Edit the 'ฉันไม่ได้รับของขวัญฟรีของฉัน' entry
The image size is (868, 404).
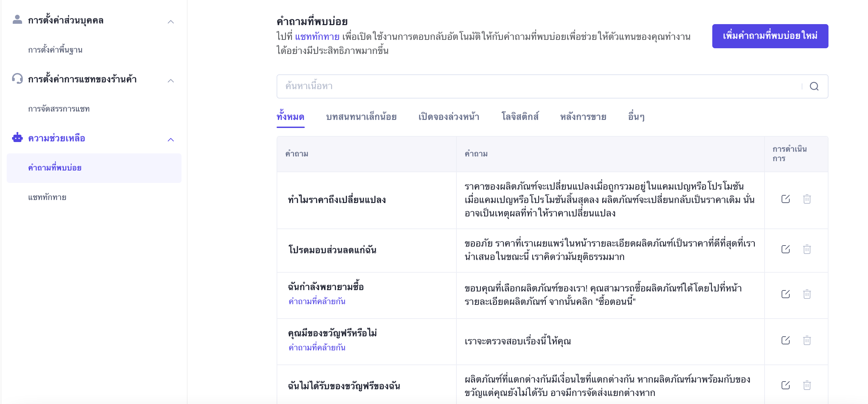[x=785, y=385]
